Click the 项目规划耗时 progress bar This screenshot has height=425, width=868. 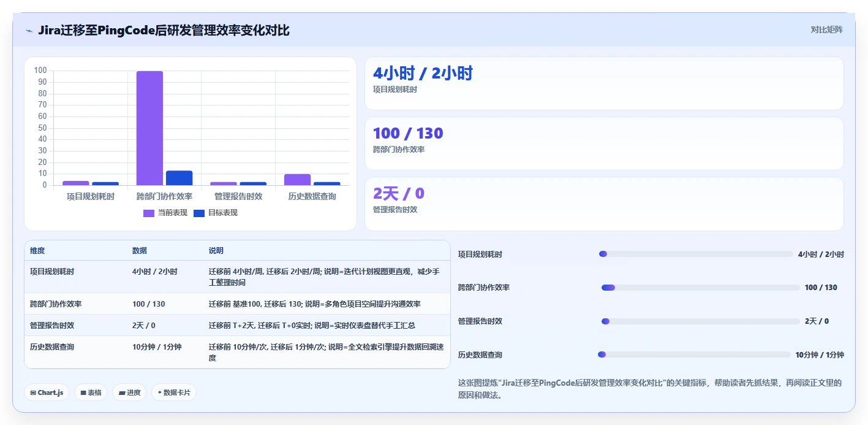point(696,254)
